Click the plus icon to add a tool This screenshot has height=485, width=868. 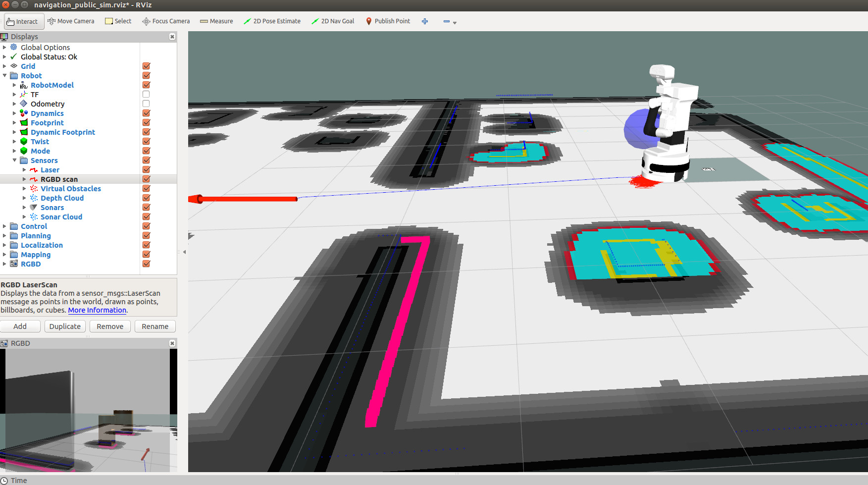tap(425, 21)
